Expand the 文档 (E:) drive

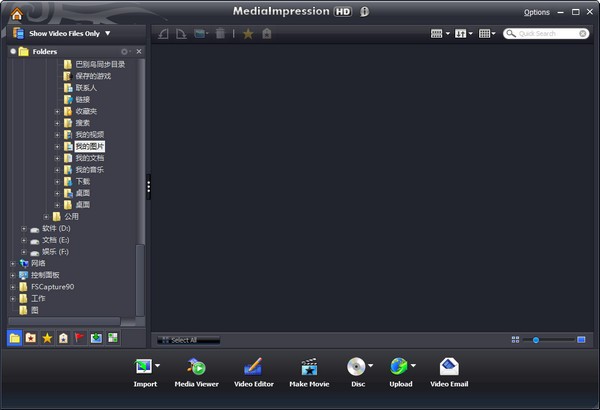point(24,240)
